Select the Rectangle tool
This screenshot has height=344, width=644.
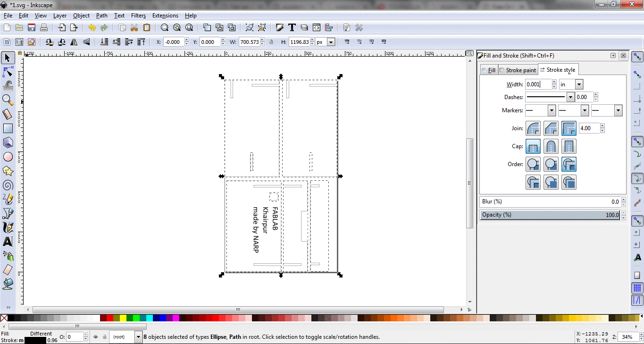click(x=8, y=128)
